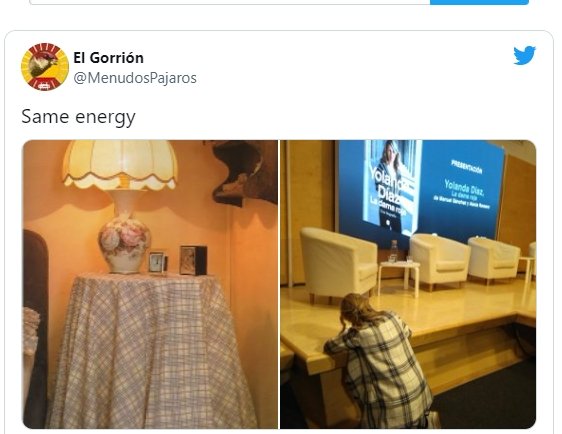Image resolution: width=562 pixels, height=434 pixels.
Task: Open the left photo with the lamp
Action: (x=151, y=284)
